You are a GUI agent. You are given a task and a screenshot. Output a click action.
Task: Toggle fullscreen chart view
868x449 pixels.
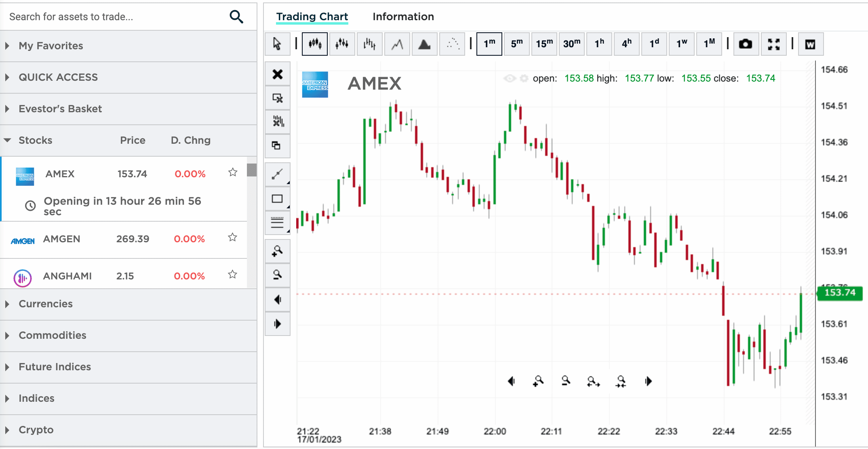(x=773, y=44)
